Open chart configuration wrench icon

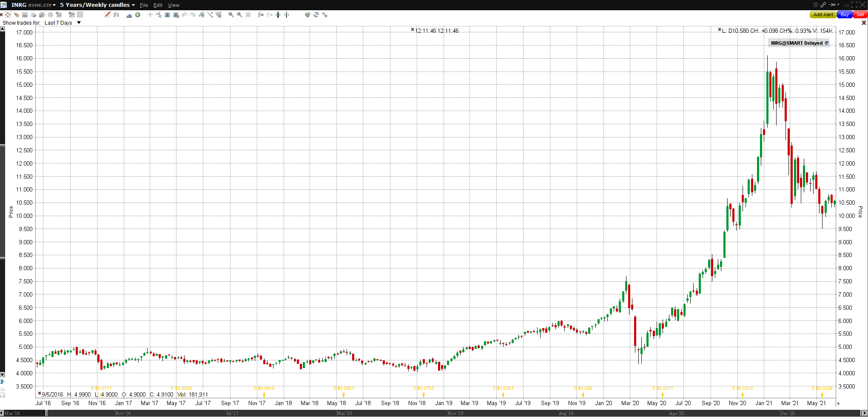click(x=324, y=14)
